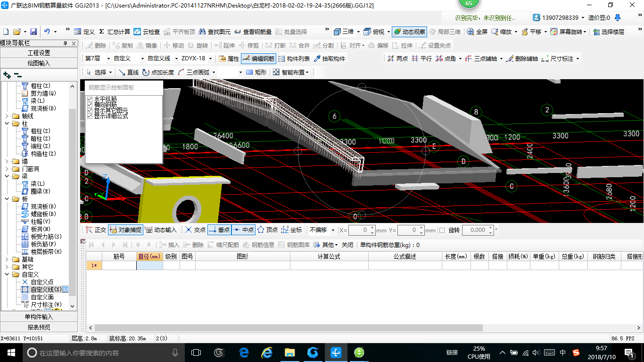644x362 pixels.
Task: Toggle 编辑钢筋 edit rebar mode
Action: 258,58
